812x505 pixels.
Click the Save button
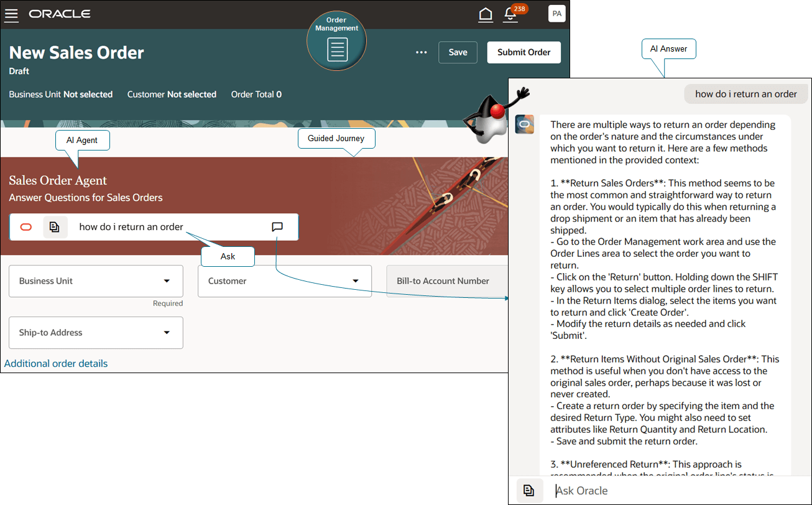(458, 52)
